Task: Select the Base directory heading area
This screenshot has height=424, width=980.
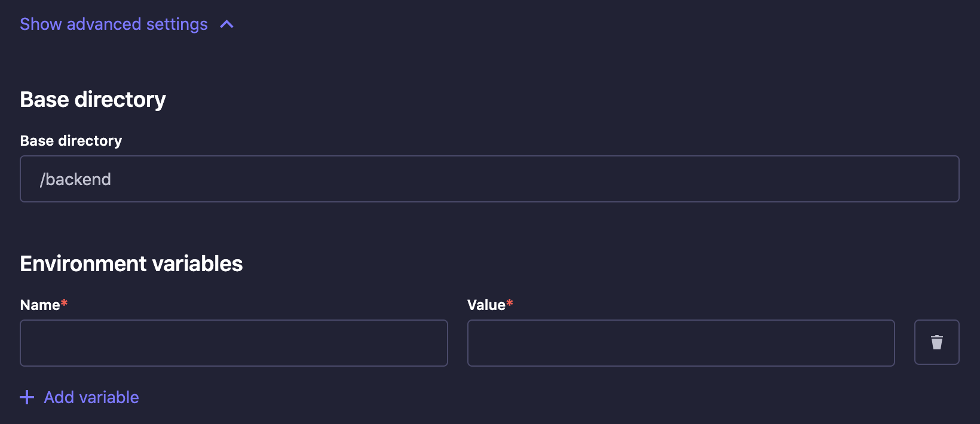Action: [93, 99]
